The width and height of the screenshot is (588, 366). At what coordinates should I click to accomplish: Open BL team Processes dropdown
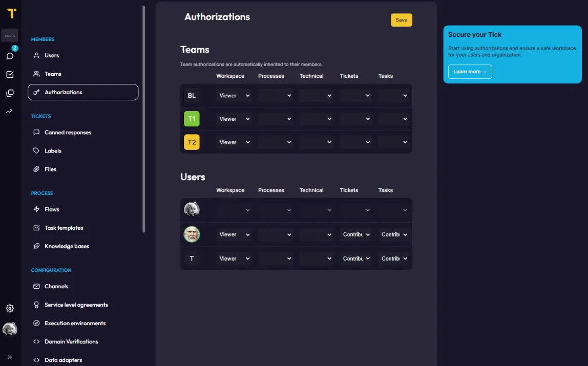coord(275,96)
